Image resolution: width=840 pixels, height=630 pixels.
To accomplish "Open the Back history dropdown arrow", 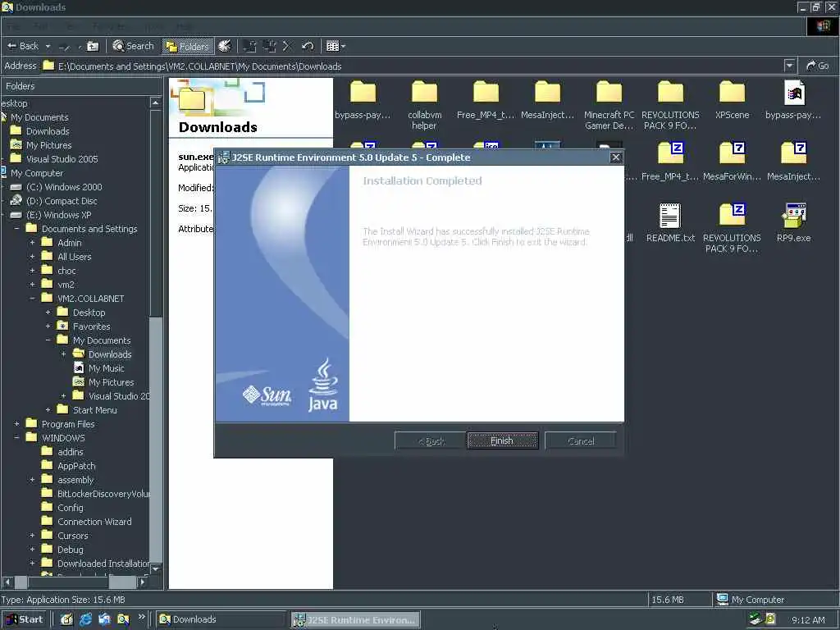I will (48, 46).
